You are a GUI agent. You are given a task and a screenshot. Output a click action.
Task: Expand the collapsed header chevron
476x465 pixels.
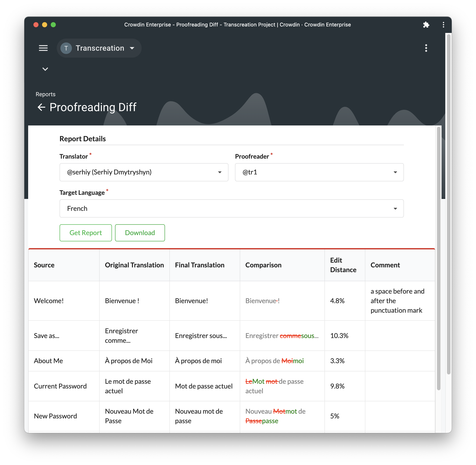[x=45, y=69]
